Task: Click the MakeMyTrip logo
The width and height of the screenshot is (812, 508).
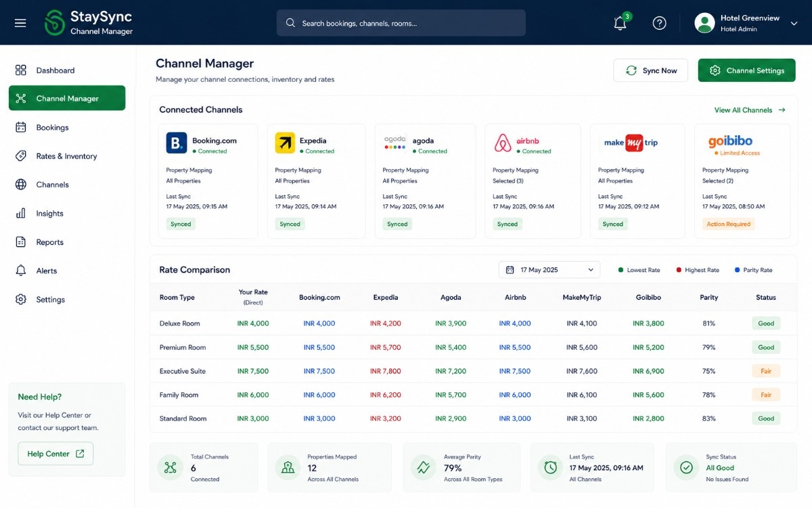Action: tap(631, 143)
